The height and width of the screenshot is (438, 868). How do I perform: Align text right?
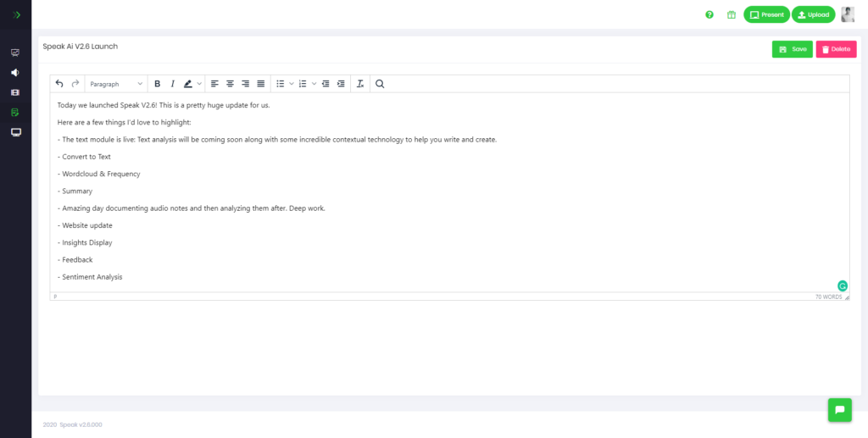[245, 84]
